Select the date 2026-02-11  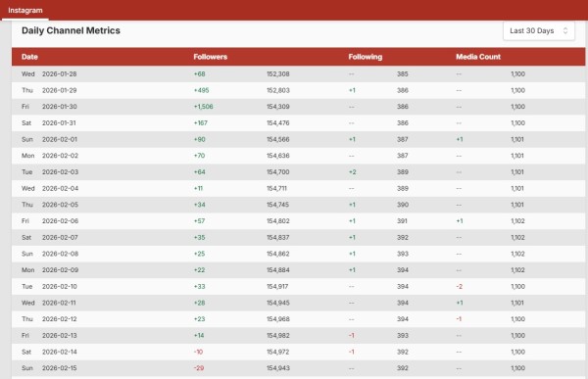[x=59, y=303]
